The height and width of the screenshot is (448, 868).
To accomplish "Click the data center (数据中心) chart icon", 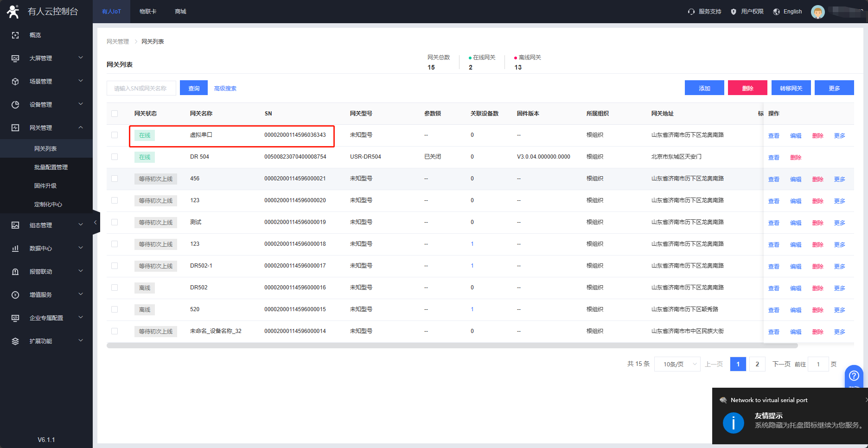I will coord(15,249).
